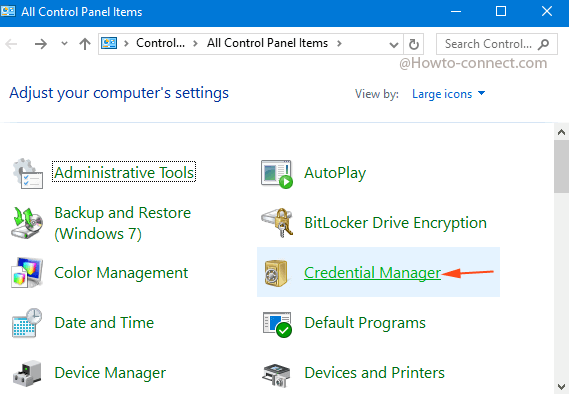
Task: Open the AutoPlay icon
Action: pyautogui.click(x=277, y=174)
